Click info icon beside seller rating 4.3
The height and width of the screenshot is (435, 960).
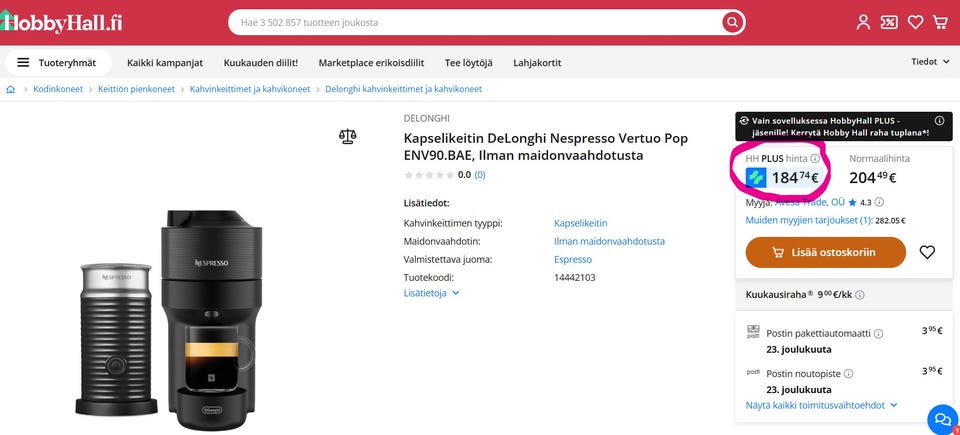click(880, 202)
